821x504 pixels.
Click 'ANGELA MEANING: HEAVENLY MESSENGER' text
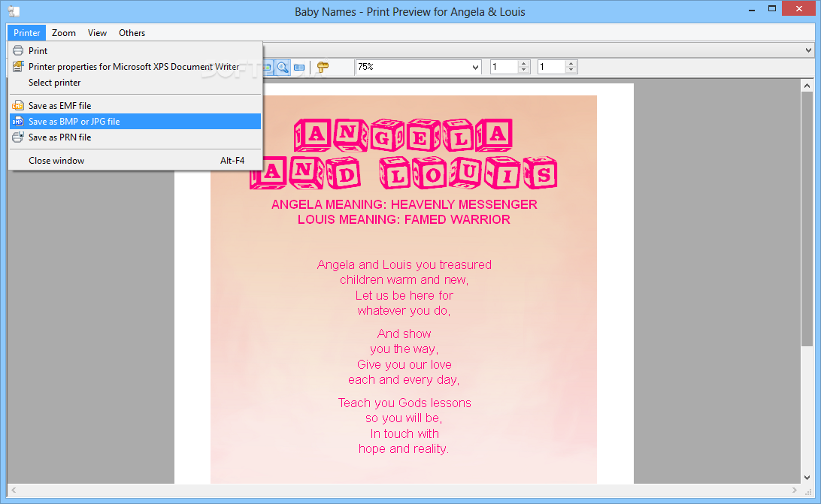click(404, 204)
